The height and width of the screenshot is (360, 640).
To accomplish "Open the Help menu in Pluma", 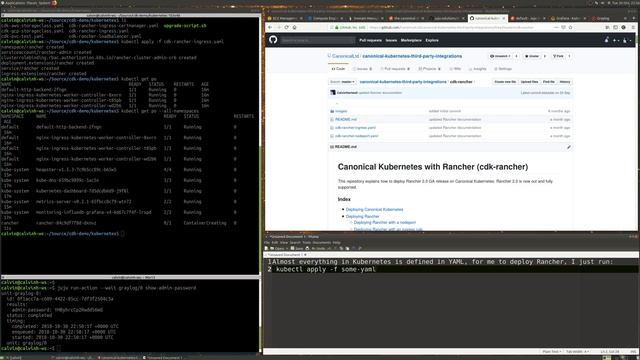I will point(336,242).
